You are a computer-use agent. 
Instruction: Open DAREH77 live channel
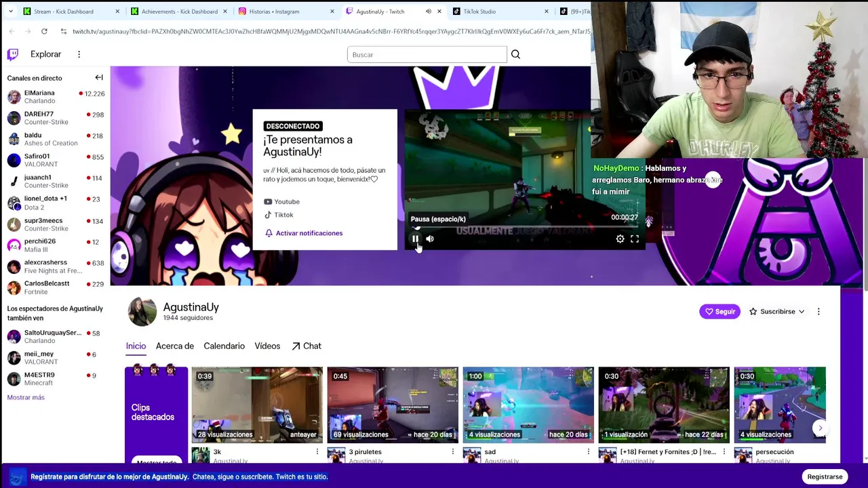tap(56, 118)
